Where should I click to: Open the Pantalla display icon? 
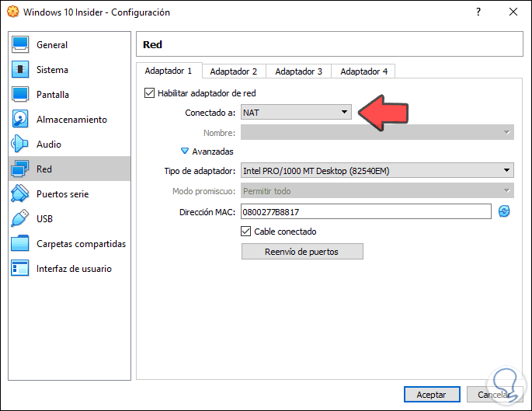pos(21,94)
